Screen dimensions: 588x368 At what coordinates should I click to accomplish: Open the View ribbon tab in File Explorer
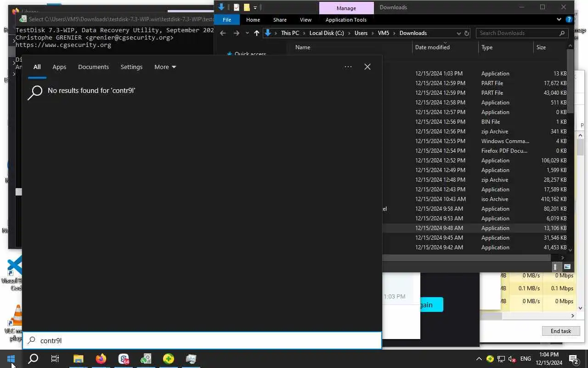[x=305, y=20]
